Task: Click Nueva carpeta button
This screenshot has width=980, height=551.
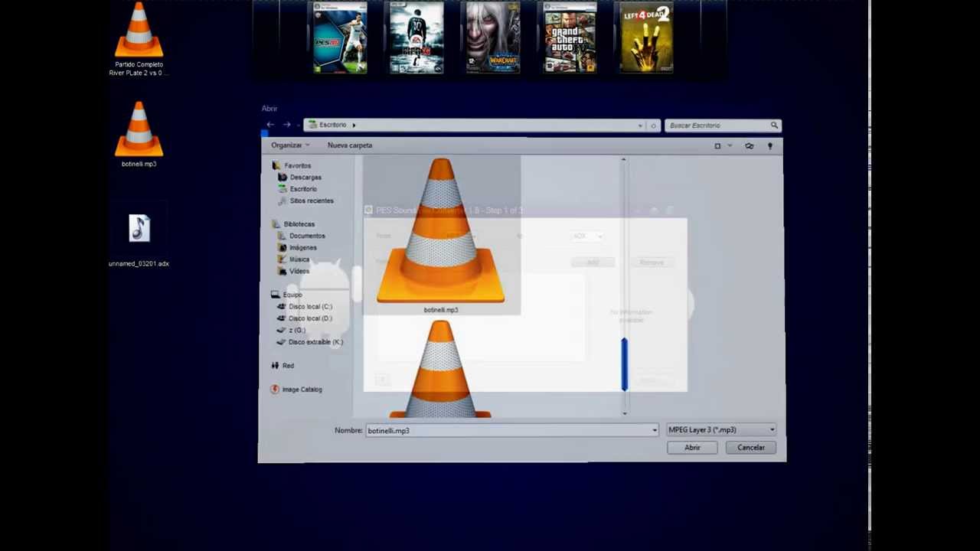Action: coord(350,145)
